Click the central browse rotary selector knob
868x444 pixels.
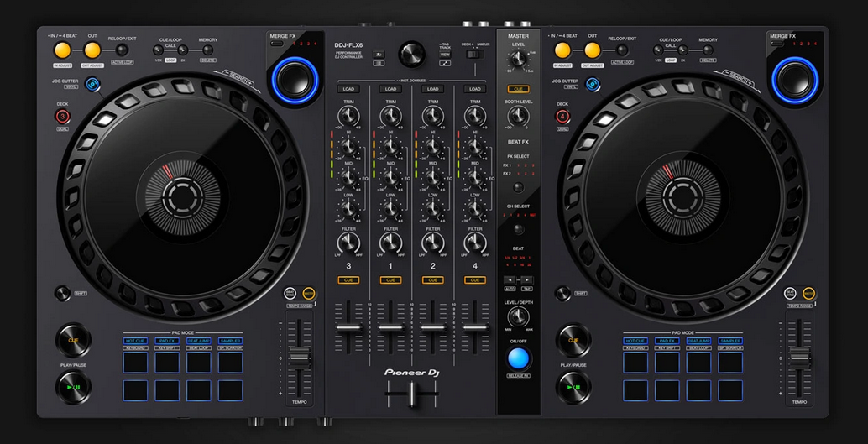pos(412,54)
